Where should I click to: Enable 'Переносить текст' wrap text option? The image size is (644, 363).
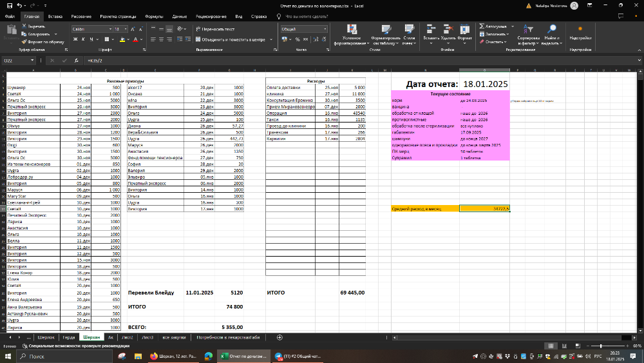[215, 29]
